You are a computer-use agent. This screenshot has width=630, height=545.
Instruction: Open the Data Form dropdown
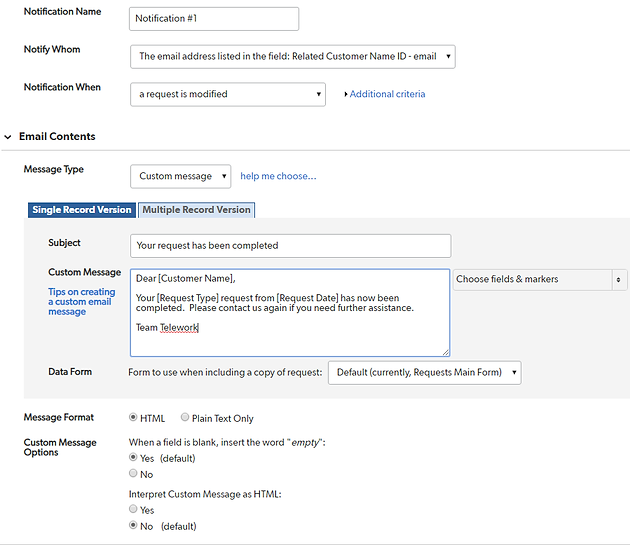[x=424, y=373]
